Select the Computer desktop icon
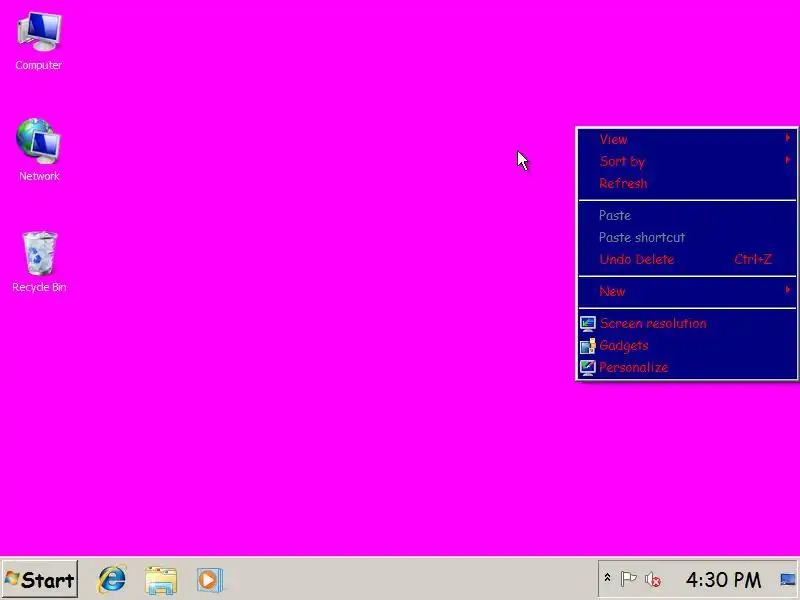Viewport: 800px width, 600px height. pos(39,41)
